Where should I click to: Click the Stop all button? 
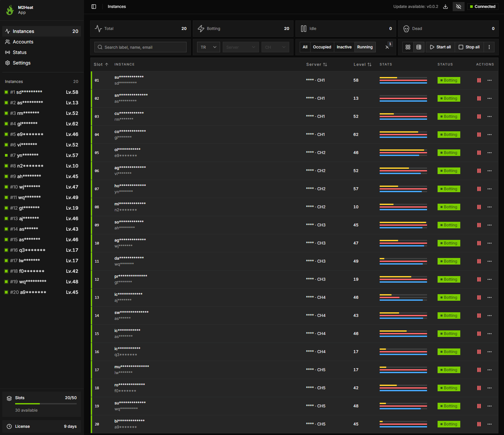click(x=469, y=47)
